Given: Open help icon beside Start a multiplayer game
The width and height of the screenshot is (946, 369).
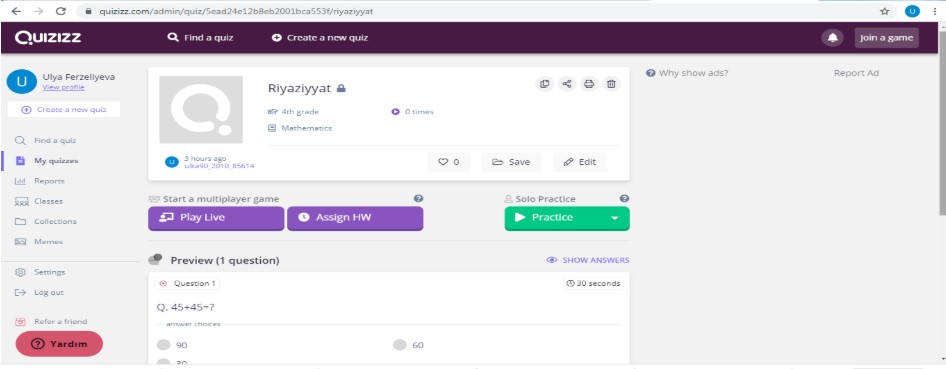Looking at the screenshot, I should 418,198.
